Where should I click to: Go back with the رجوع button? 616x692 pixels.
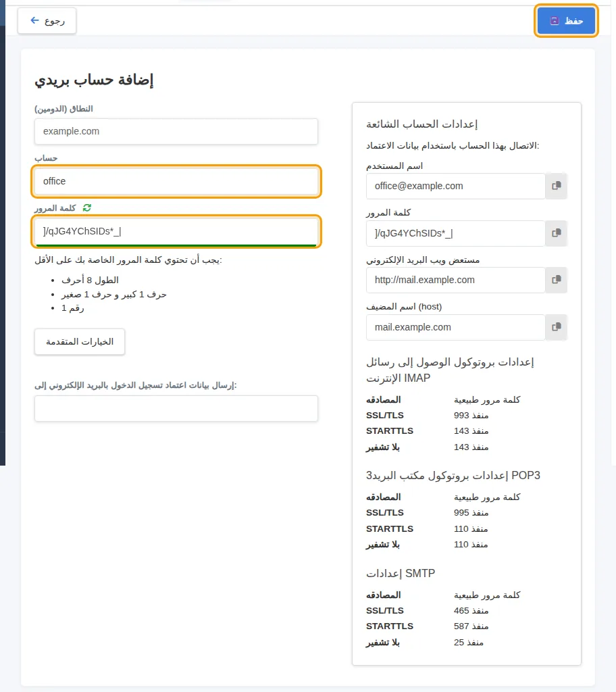pyautogui.click(x=47, y=21)
